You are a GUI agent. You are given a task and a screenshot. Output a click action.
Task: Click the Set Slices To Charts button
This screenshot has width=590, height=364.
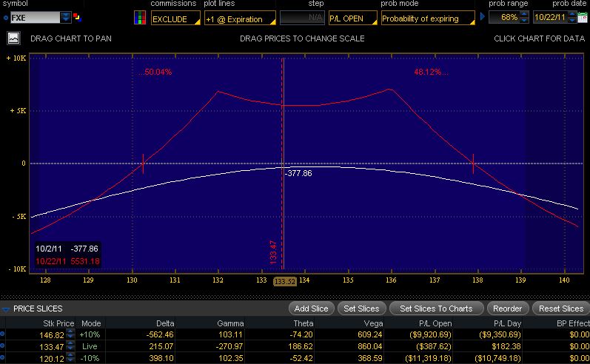[436, 309]
